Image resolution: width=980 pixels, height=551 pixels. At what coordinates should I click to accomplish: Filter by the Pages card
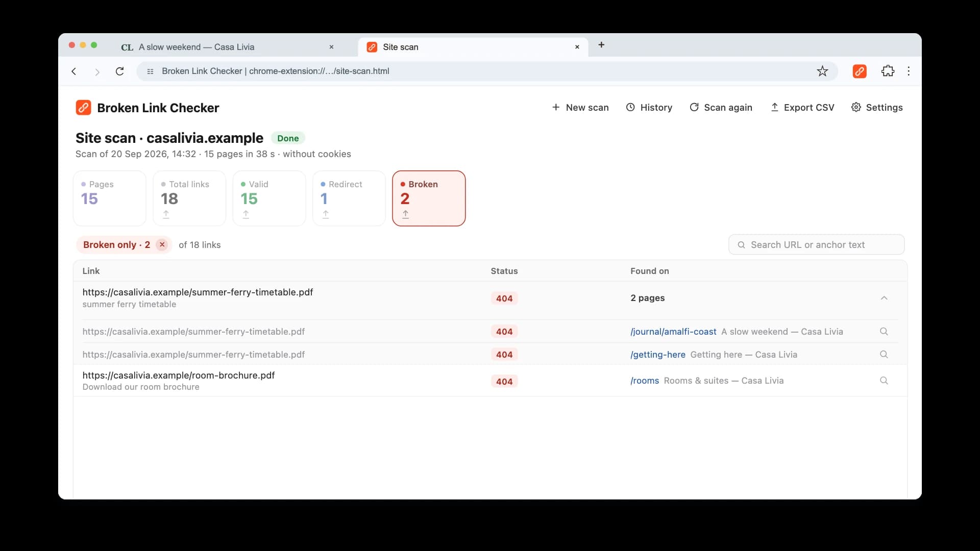110,198
